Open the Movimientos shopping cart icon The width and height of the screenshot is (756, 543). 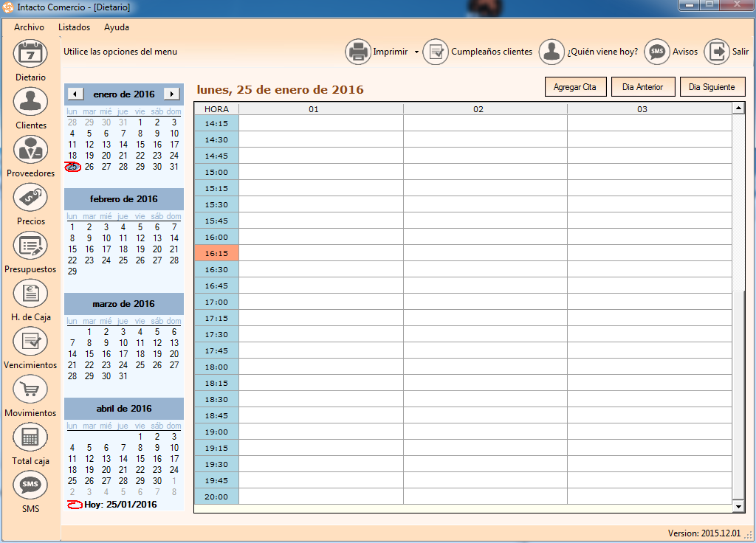point(30,390)
